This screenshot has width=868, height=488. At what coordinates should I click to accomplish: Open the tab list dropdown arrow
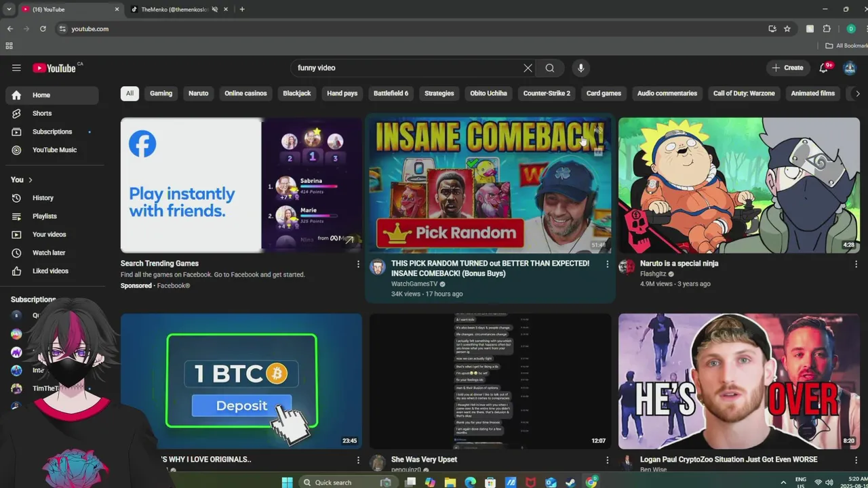[9, 9]
